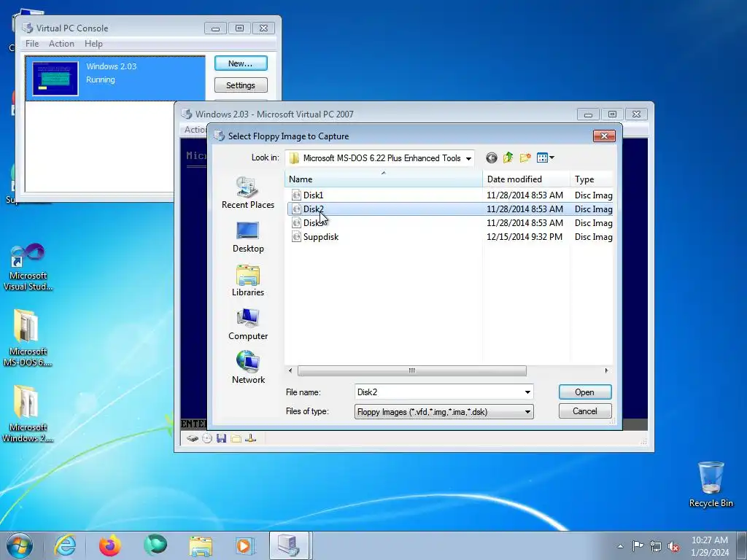Open the View Menu icon in dialog
Image resolution: width=747 pixels, height=560 pixels.
click(x=542, y=157)
